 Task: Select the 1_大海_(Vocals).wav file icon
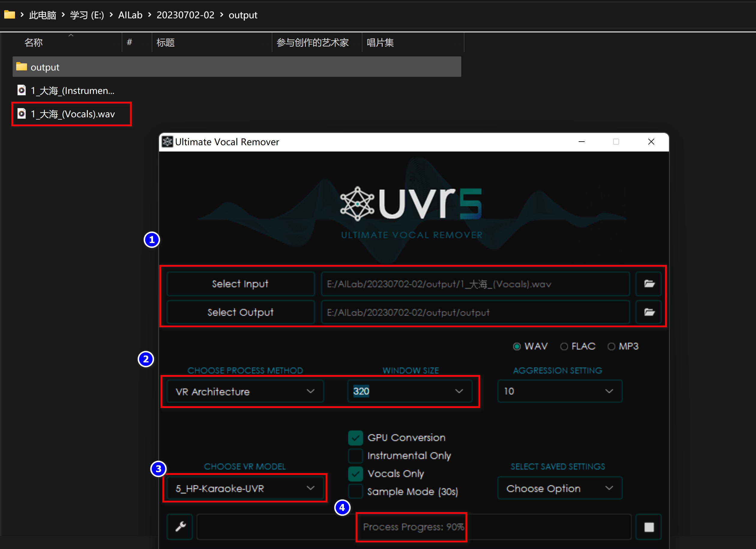point(22,114)
